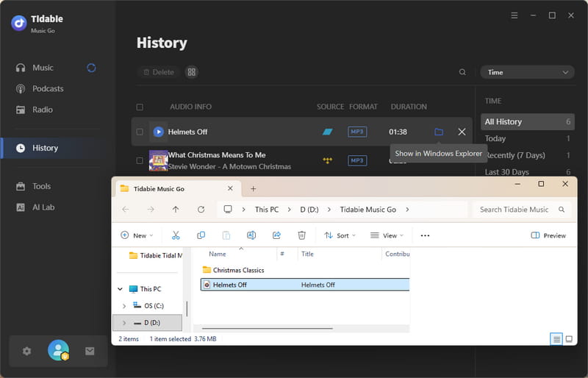Click the Delete button in History
Viewport: 588px width, 378px height.
[159, 72]
